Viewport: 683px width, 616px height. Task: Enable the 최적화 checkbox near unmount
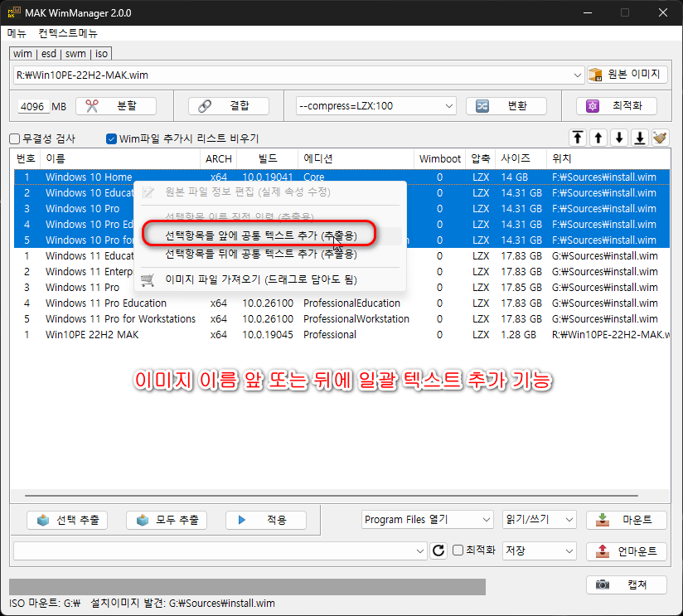click(458, 551)
